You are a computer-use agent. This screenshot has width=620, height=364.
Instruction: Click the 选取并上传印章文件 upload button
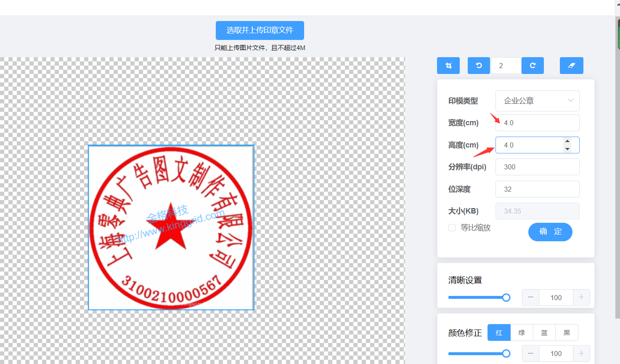[260, 30]
